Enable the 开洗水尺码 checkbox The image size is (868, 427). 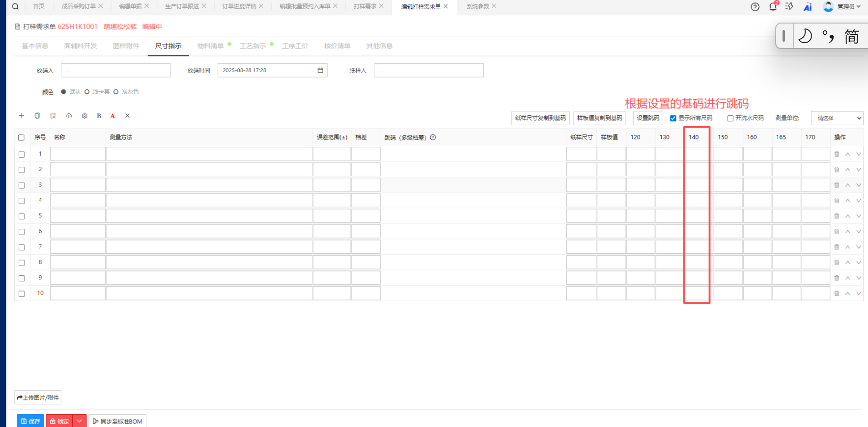(x=730, y=118)
